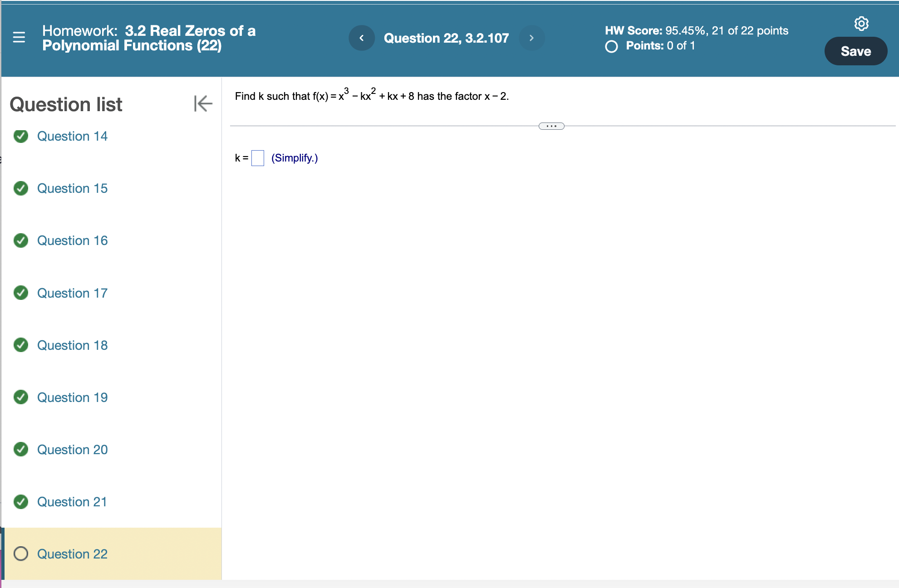Click the Points status circle indicator
Screen dimensions: 899x588
611,46
